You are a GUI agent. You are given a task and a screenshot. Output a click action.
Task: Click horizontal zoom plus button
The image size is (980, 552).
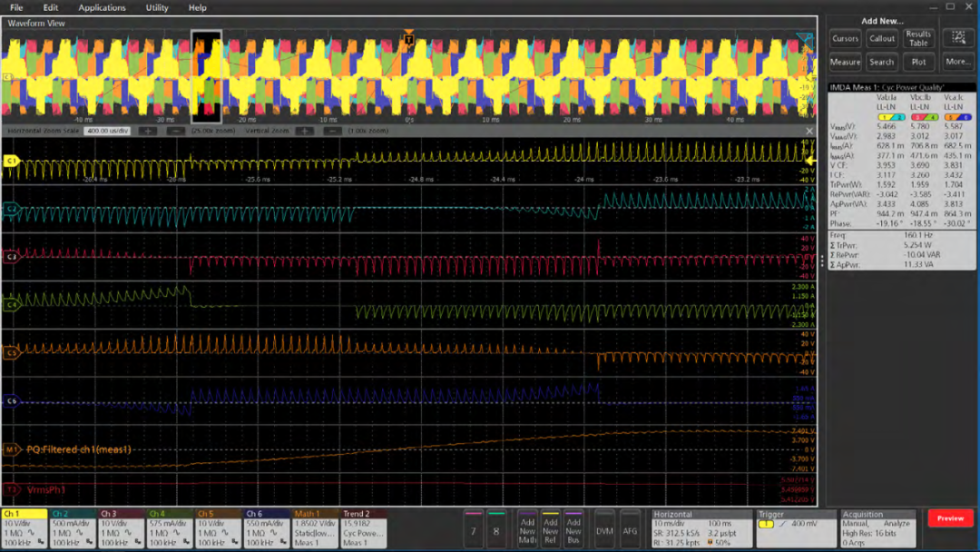pyautogui.click(x=147, y=131)
